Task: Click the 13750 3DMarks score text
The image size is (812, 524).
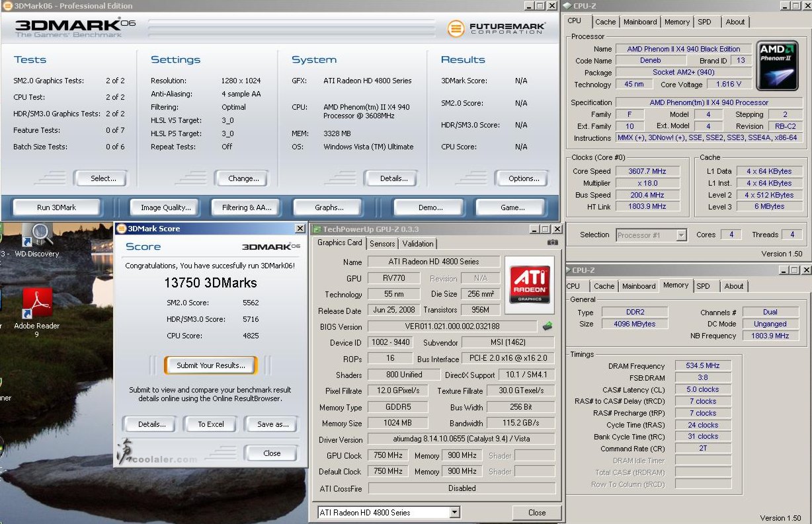Action: click(210, 283)
